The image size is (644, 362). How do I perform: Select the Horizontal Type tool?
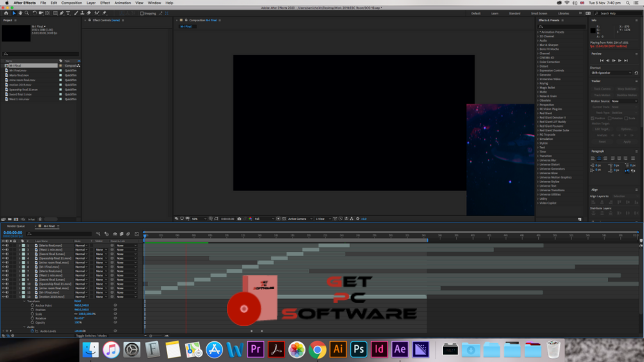[x=68, y=13]
